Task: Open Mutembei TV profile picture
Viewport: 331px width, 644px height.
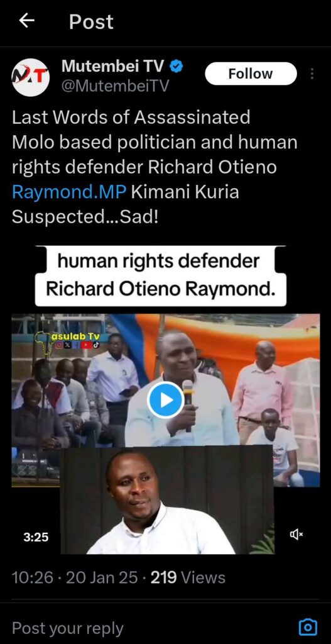Action: tap(30, 77)
